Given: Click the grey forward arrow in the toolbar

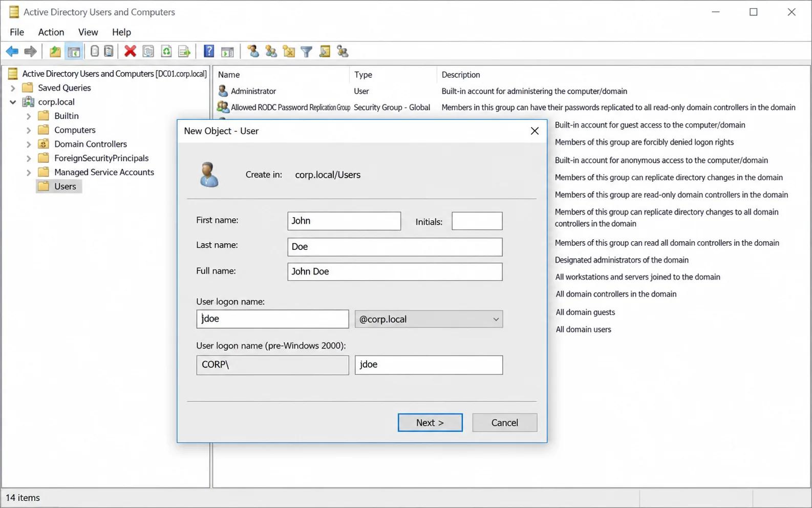Looking at the screenshot, I should (x=31, y=51).
